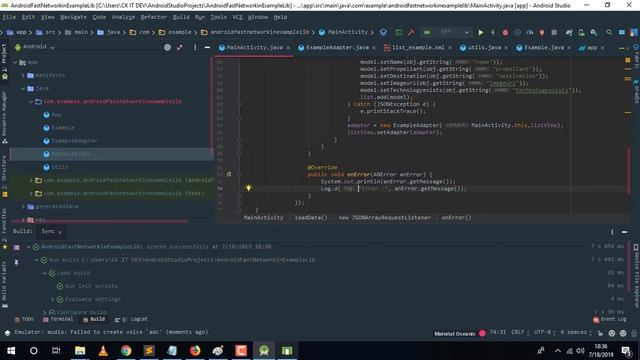Run the app with the green play button

pyautogui.click(x=480, y=32)
